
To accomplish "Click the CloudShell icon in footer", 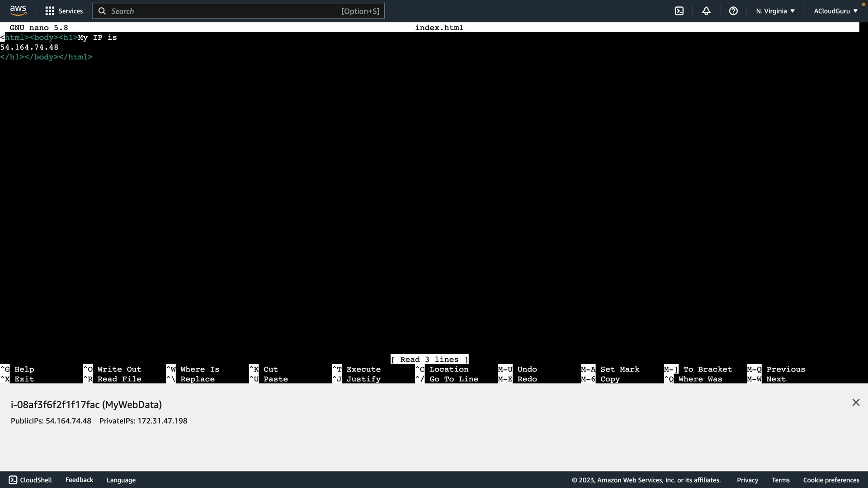I will pyautogui.click(x=13, y=480).
